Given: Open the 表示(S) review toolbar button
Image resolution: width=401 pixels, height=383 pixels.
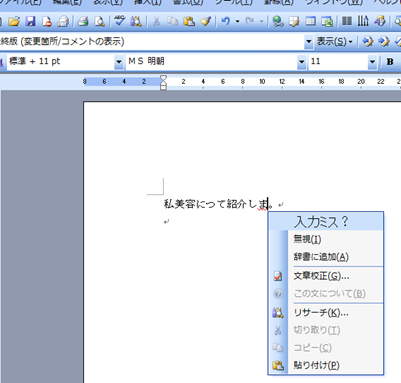Looking at the screenshot, I should pyautogui.click(x=334, y=42).
